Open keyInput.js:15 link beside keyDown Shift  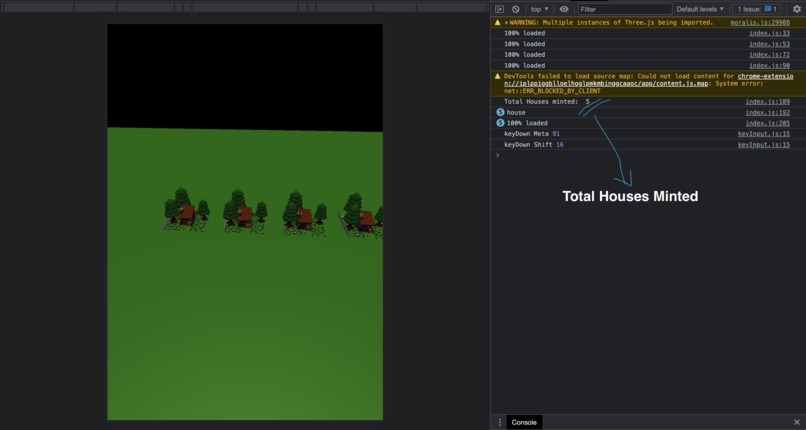(764, 145)
